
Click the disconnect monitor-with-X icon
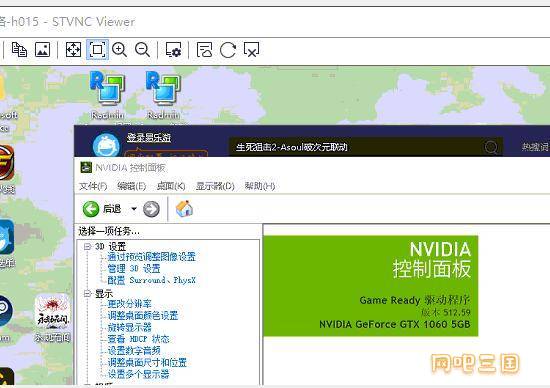tap(251, 49)
